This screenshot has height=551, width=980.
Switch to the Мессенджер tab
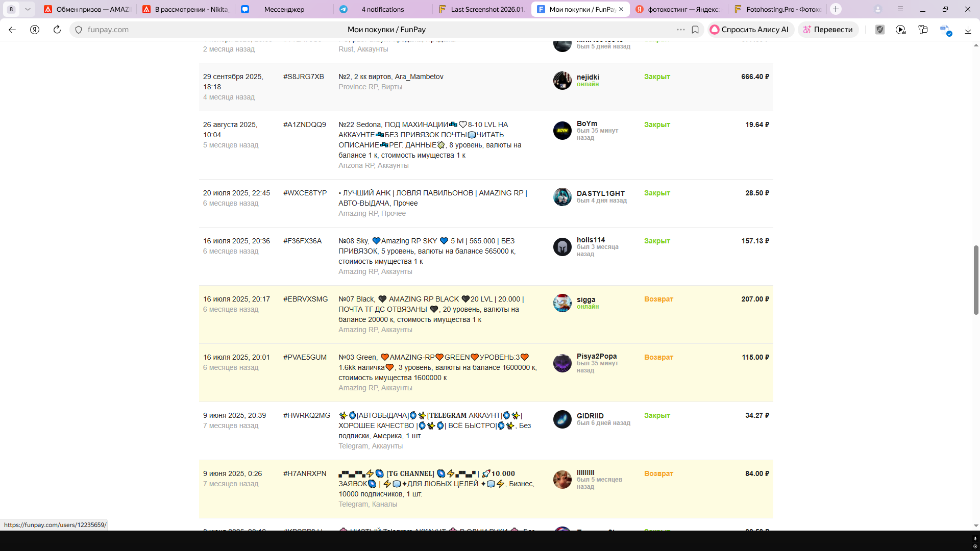(x=284, y=9)
